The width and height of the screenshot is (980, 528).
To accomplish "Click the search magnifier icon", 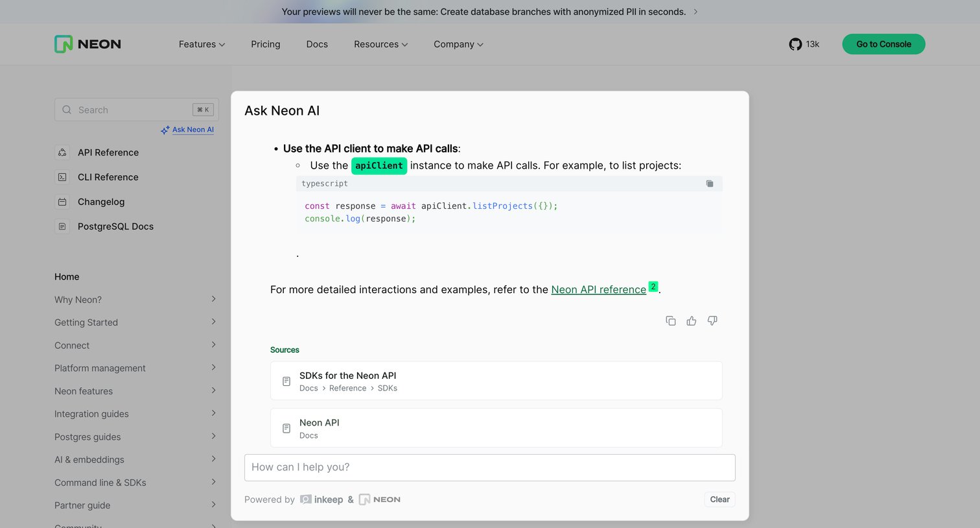I will point(67,110).
